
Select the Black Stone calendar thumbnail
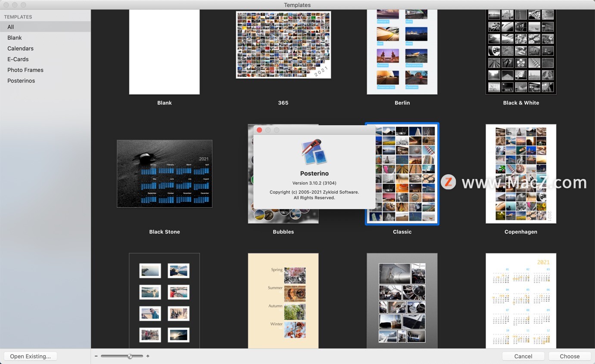point(165,174)
